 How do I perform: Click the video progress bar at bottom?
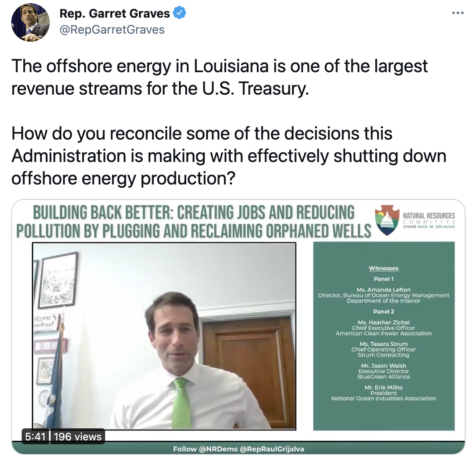(x=238, y=442)
